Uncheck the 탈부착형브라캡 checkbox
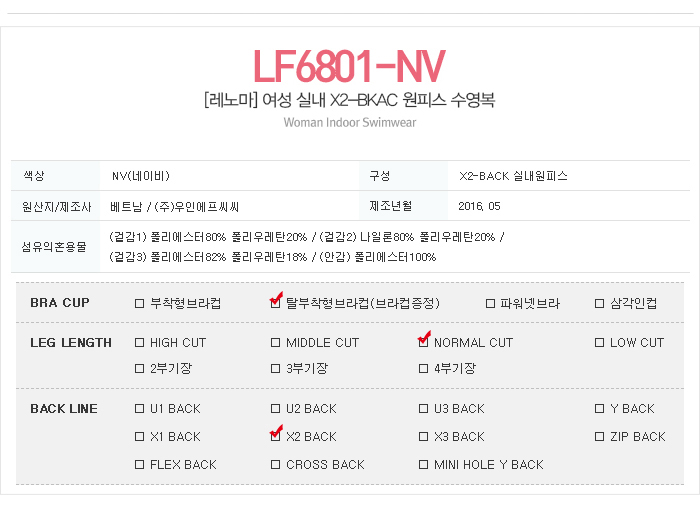The image size is (700, 516). (276, 303)
